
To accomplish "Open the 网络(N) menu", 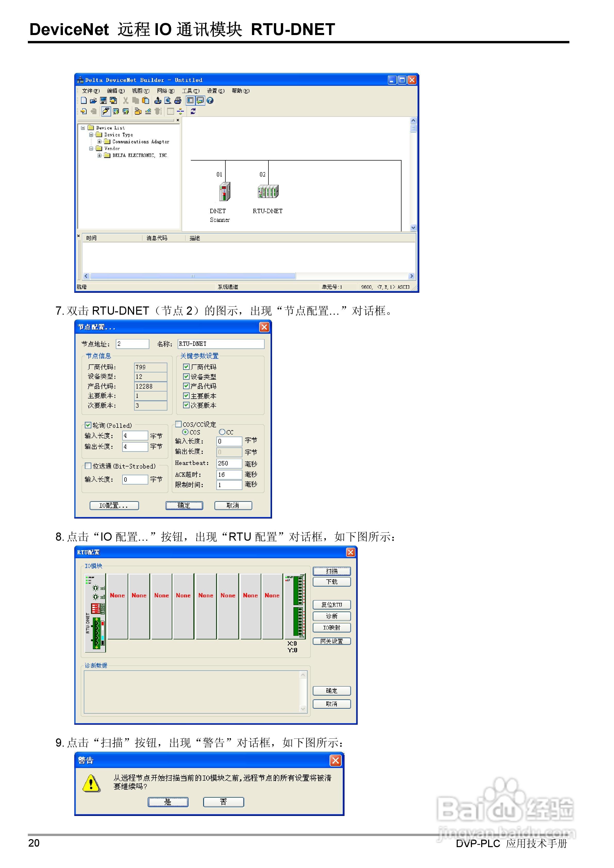I will point(165,91).
